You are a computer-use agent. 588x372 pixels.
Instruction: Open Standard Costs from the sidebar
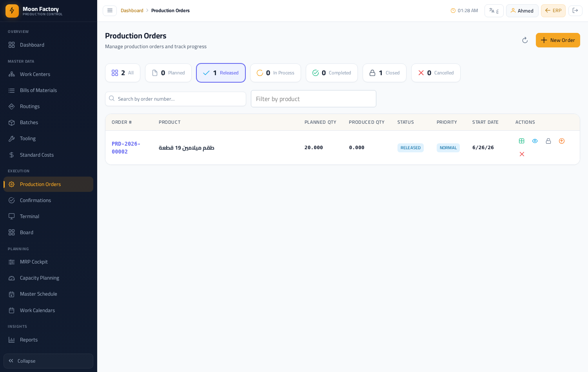[x=49, y=155]
